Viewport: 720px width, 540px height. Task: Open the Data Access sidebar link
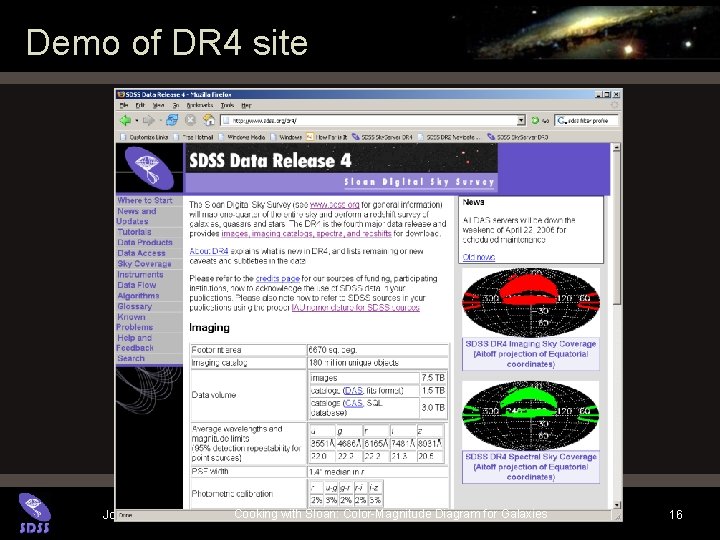(x=141, y=253)
